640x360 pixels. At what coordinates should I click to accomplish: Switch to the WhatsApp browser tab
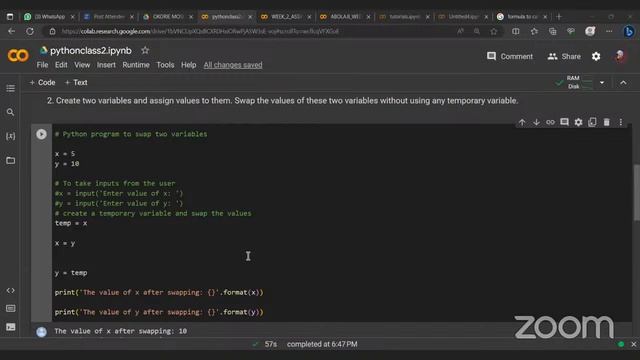point(49,17)
